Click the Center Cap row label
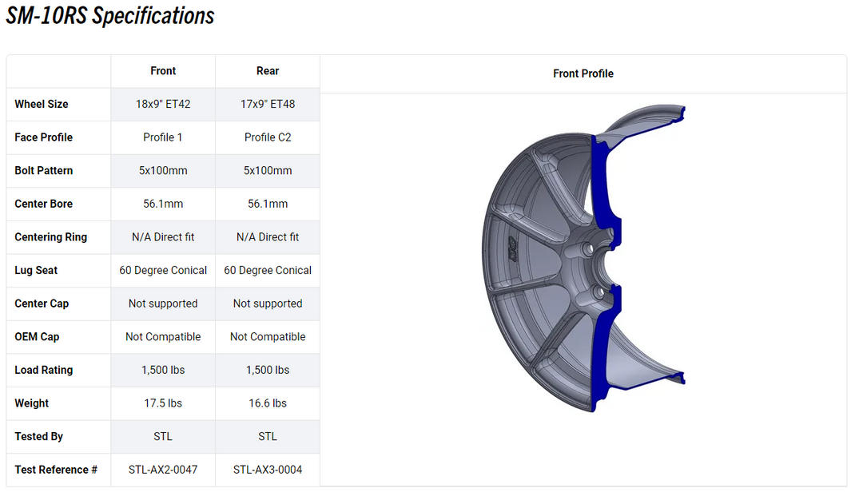The height and width of the screenshot is (504, 863). (42, 304)
